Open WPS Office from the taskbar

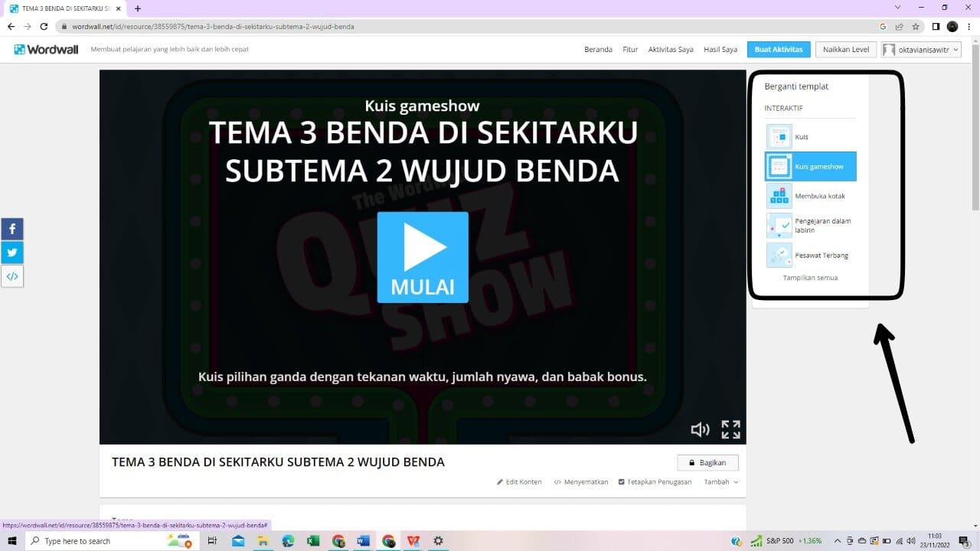click(x=413, y=541)
